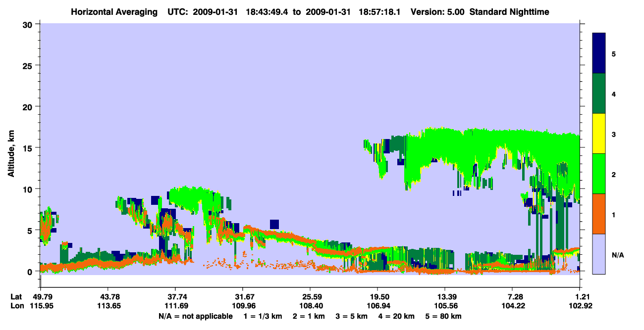Image resolution: width=644 pixels, height=330 pixels.
Task: Click the dark blue level 5 legend swatch
Action: pyautogui.click(x=599, y=53)
